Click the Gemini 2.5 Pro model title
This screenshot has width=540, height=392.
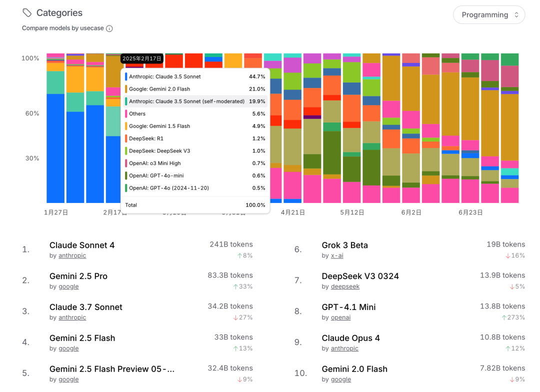pos(78,276)
